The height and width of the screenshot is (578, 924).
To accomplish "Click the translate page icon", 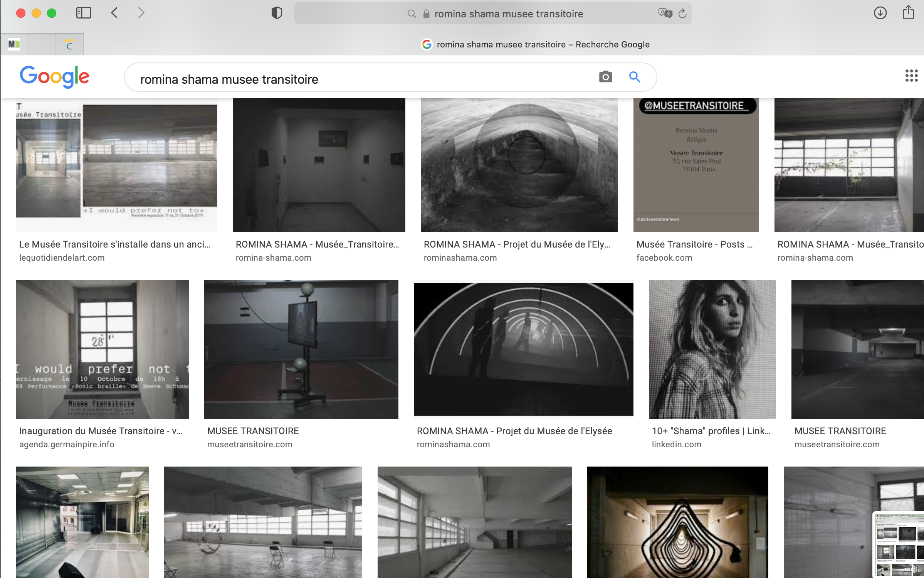I will [x=665, y=13].
